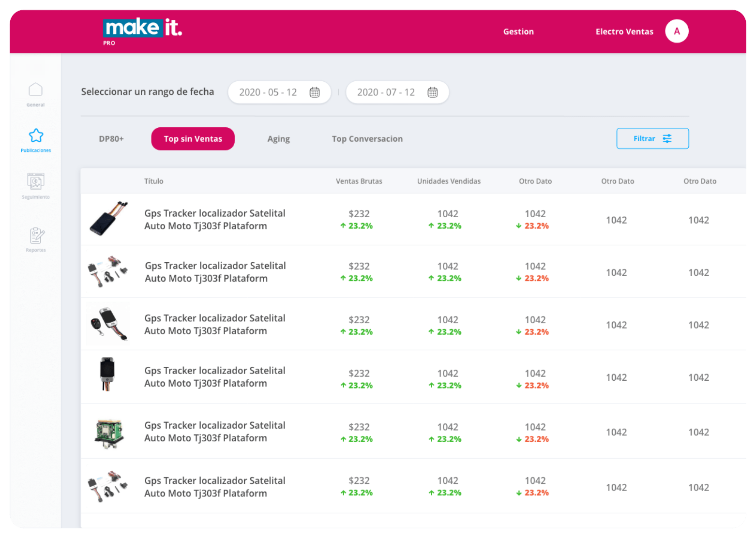Viewport: 756px width, 538px height.
Task: Click the calendar icon in start date field
Action: (x=315, y=92)
